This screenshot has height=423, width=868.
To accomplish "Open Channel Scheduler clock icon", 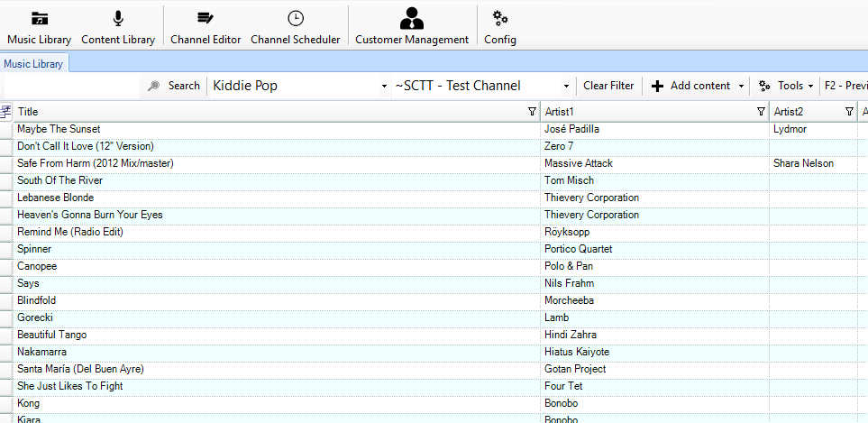I will (x=296, y=18).
